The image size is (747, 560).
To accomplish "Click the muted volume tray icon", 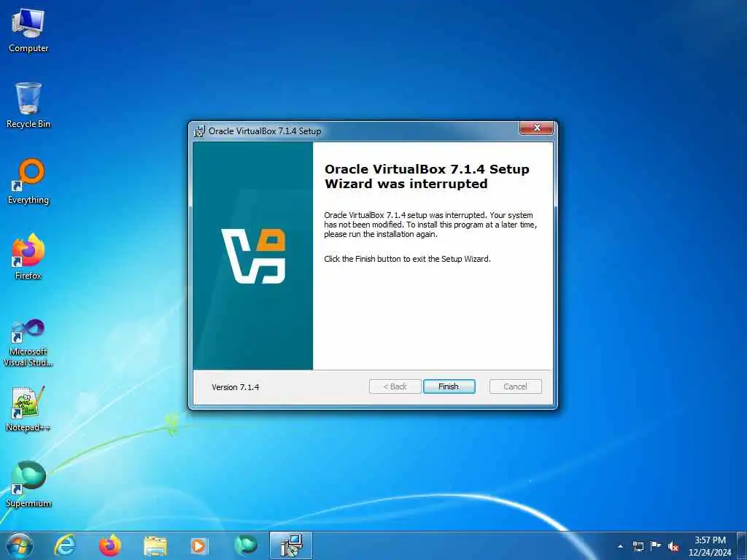I will (673, 547).
